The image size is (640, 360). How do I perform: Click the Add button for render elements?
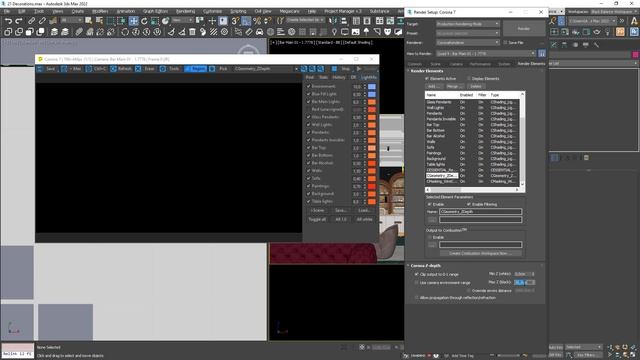pos(434,87)
